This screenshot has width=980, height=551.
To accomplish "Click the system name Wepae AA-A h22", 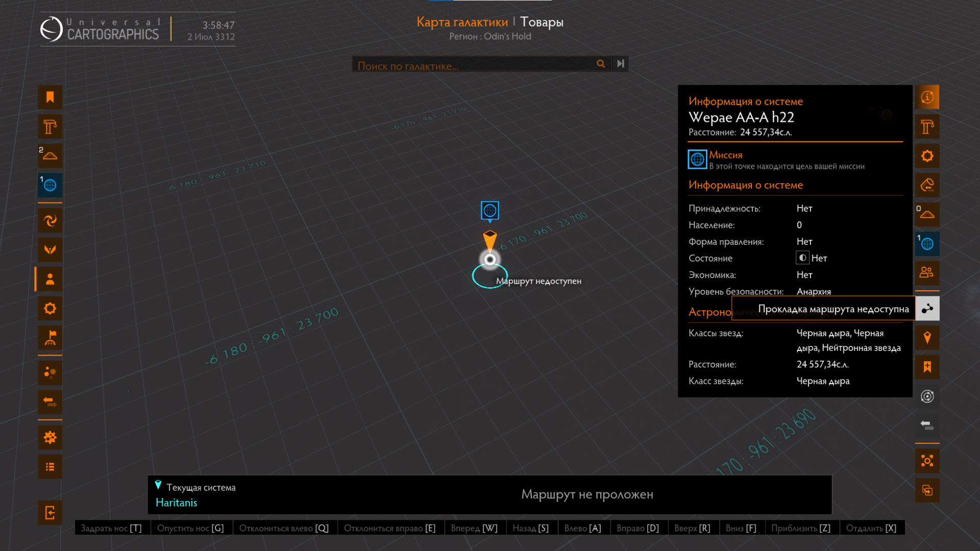I will pyautogui.click(x=741, y=117).
